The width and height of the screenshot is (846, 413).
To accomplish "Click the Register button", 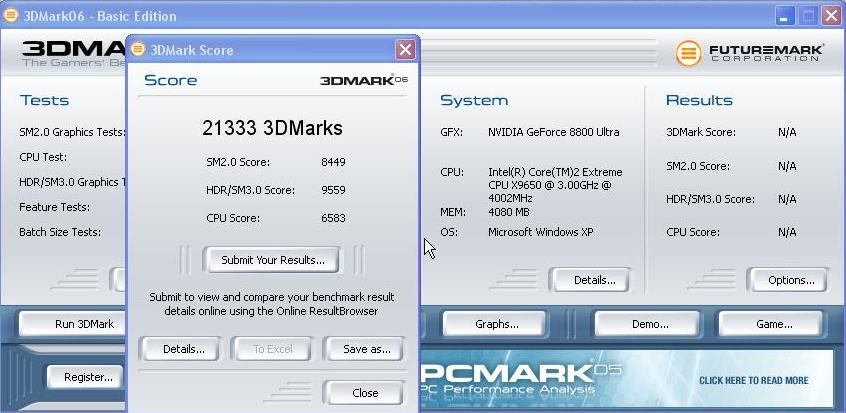I will click(87, 377).
